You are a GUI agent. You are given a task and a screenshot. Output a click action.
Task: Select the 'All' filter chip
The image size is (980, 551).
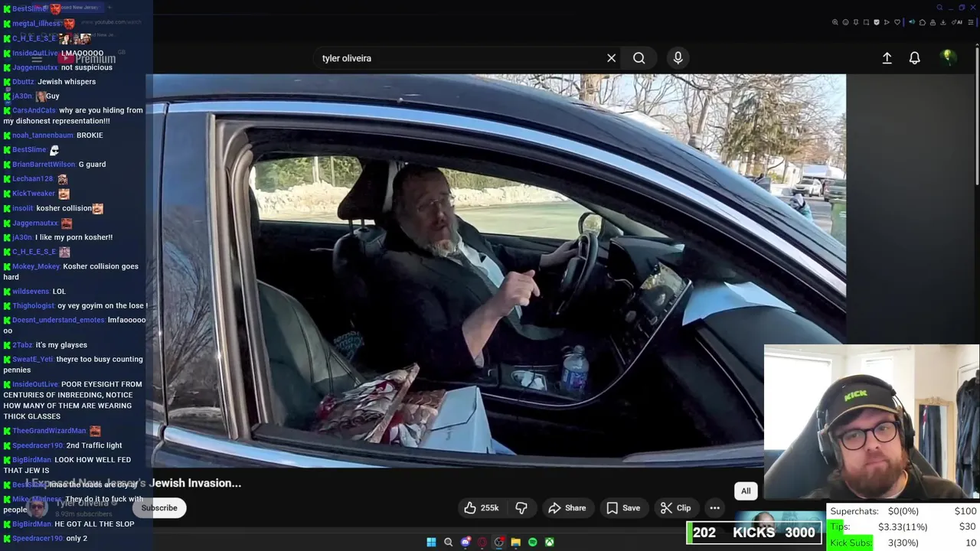point(746,491)
